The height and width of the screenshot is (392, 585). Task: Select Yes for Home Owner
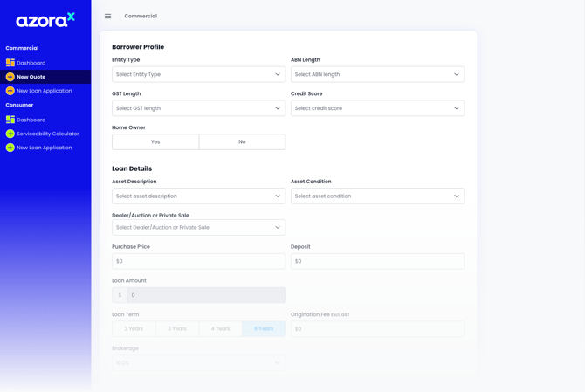point(155,141)
